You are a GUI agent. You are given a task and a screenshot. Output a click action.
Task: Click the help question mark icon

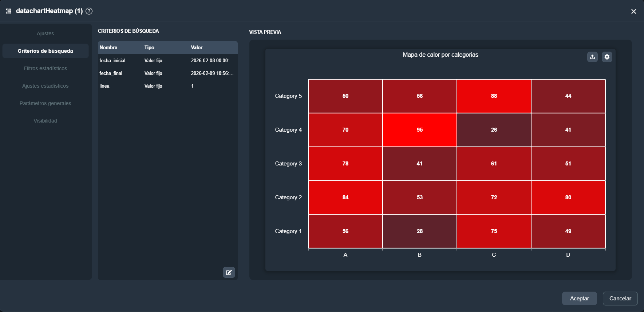[x=89, y=11]
